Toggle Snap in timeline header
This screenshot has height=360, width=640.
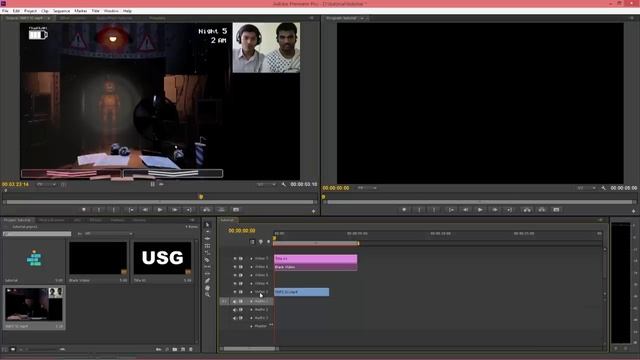(252, 242)
